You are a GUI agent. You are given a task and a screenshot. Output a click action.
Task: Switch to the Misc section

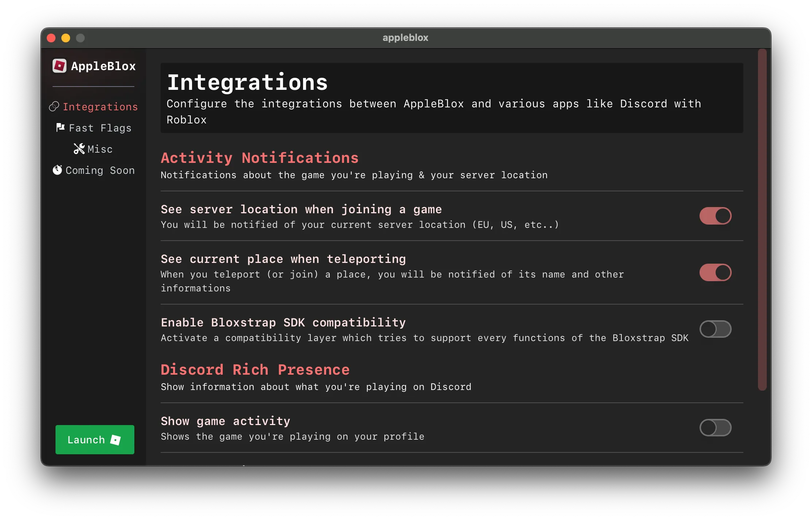point(100,149)
